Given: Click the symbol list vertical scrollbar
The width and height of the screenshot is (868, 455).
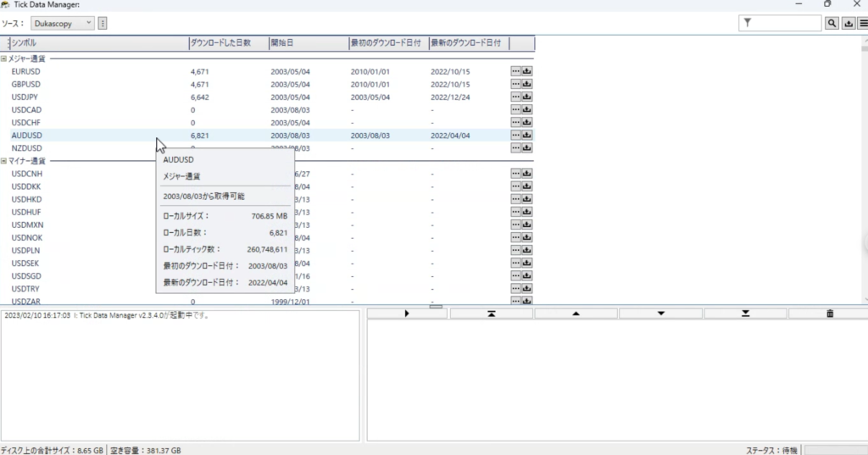Looking at the screenshot, I should [x=865, y=170].
